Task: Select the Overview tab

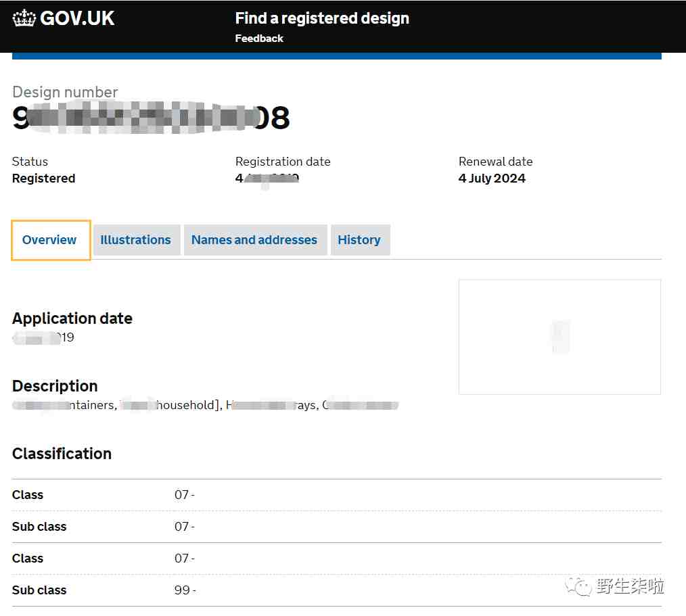Action: click(50, 240)
